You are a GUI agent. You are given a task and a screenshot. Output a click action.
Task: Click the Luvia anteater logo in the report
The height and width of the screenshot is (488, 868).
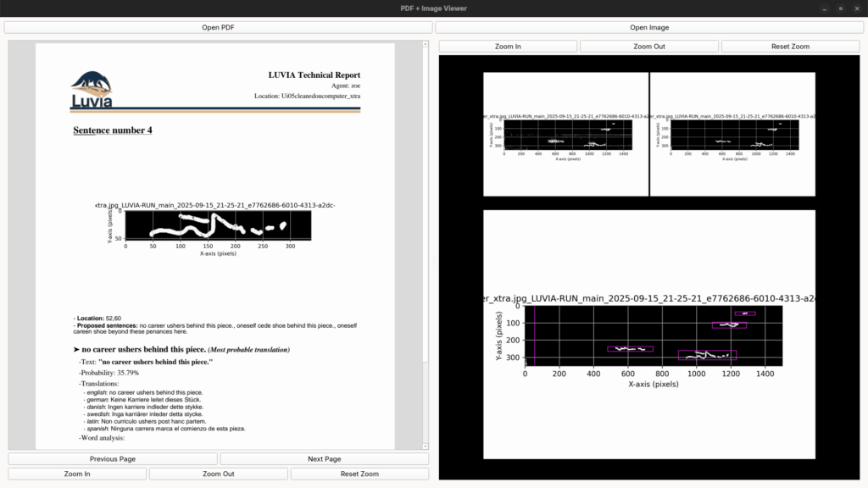tap(91, 91)
